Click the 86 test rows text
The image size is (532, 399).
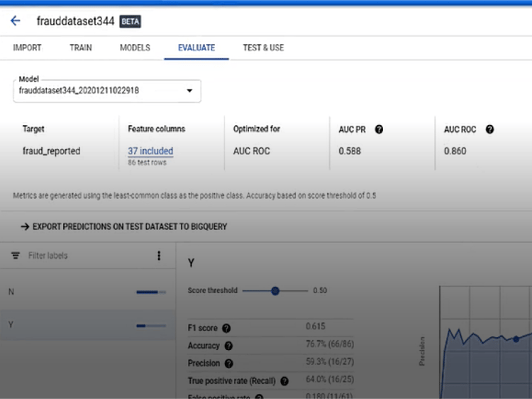147,163
